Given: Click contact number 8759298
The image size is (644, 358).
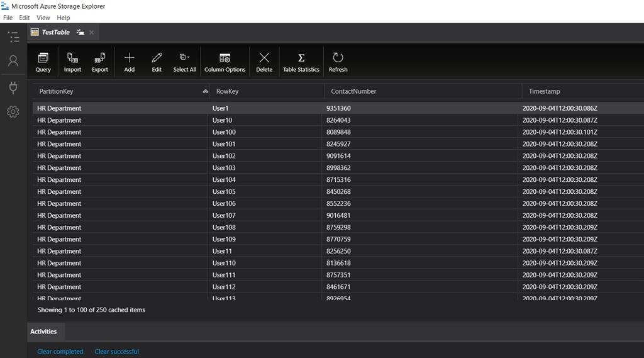Looking at the screenshot, I should tap(338, 227).
